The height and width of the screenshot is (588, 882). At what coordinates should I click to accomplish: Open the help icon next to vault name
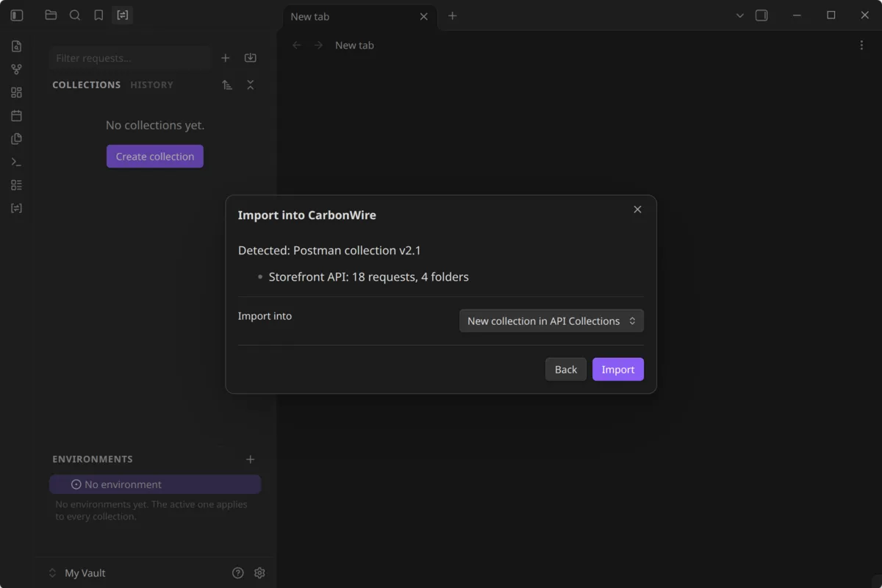237,573
